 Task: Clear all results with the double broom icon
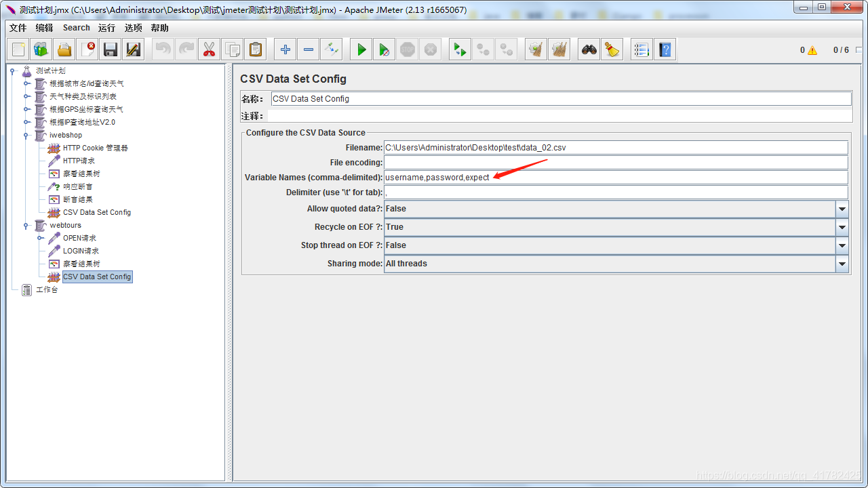tap(559, 49)
